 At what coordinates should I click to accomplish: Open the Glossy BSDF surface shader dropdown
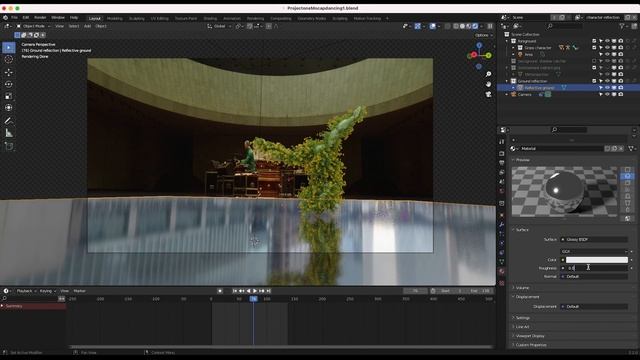tap(594, 240)
